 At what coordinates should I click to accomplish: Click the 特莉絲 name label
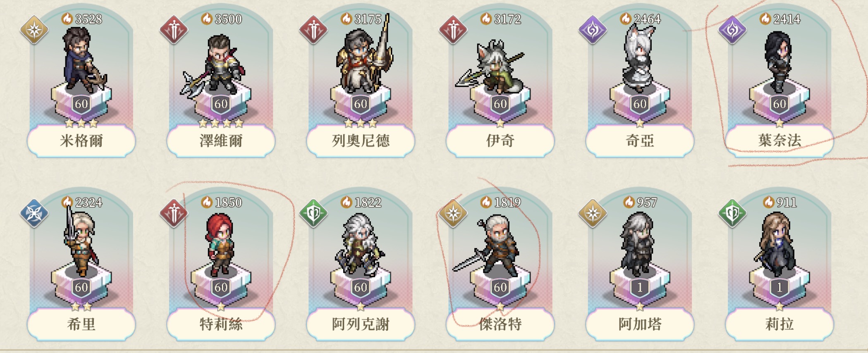pyautogui.click(x=221, y=324)
